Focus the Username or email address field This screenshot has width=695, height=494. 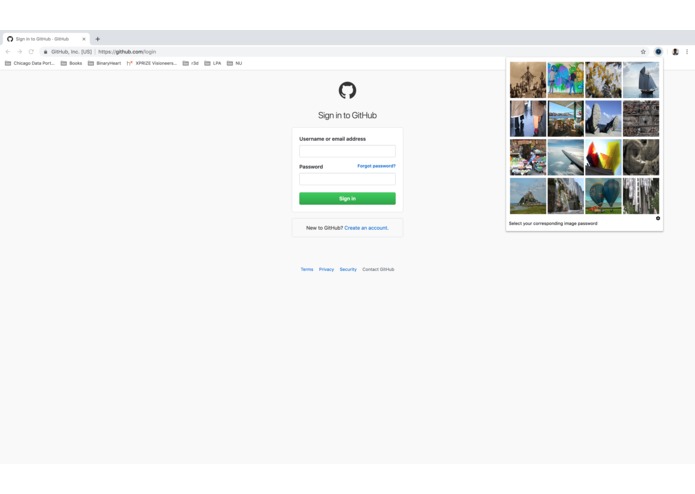[347, 151]
